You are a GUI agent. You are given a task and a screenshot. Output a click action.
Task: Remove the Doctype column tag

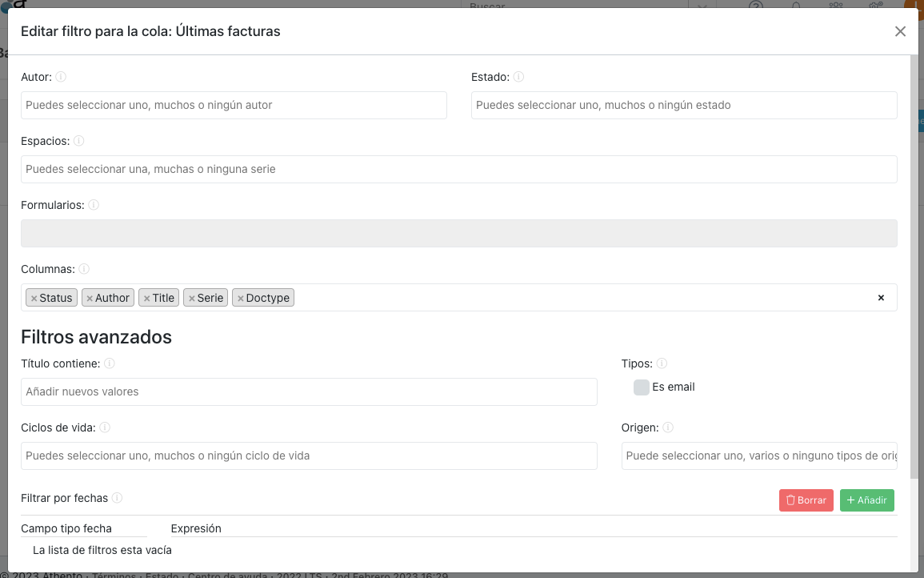[240, 299]
